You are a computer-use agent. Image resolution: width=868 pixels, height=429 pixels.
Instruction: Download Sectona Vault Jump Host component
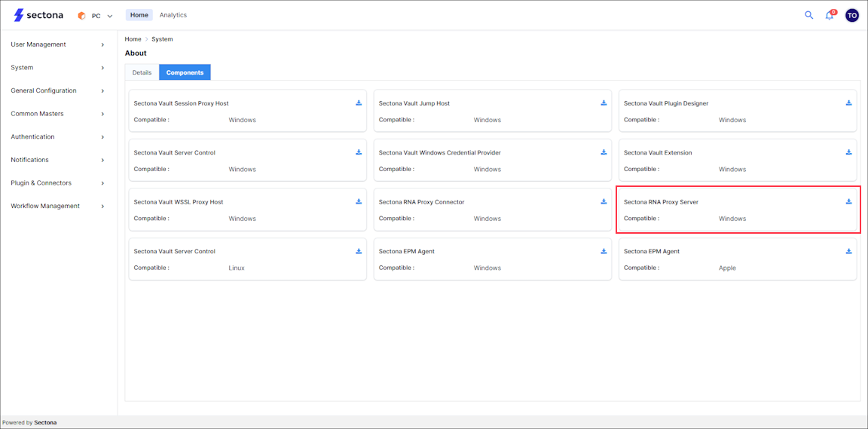(x=604, y=103)
